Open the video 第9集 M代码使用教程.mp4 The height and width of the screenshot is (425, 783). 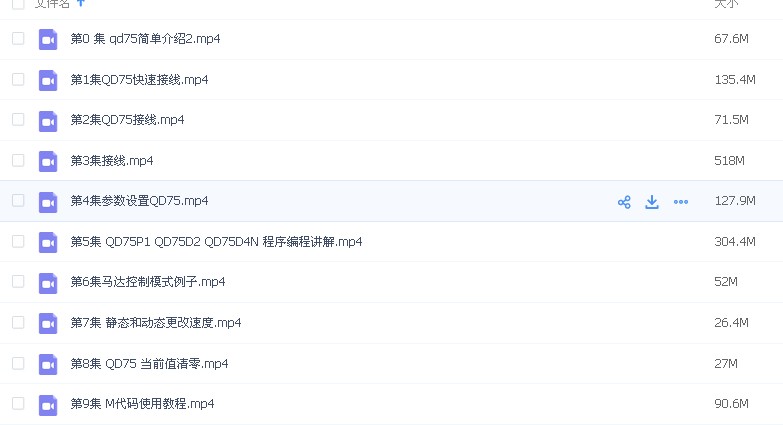point(142,404)
